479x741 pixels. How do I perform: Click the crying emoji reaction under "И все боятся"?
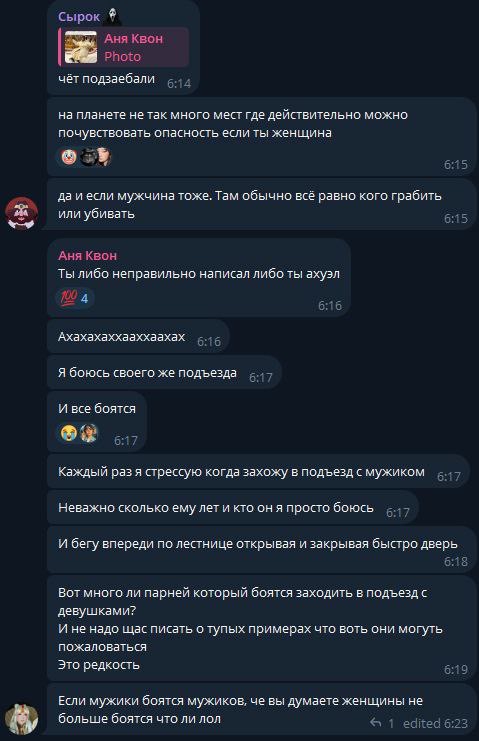coord(68,433)
